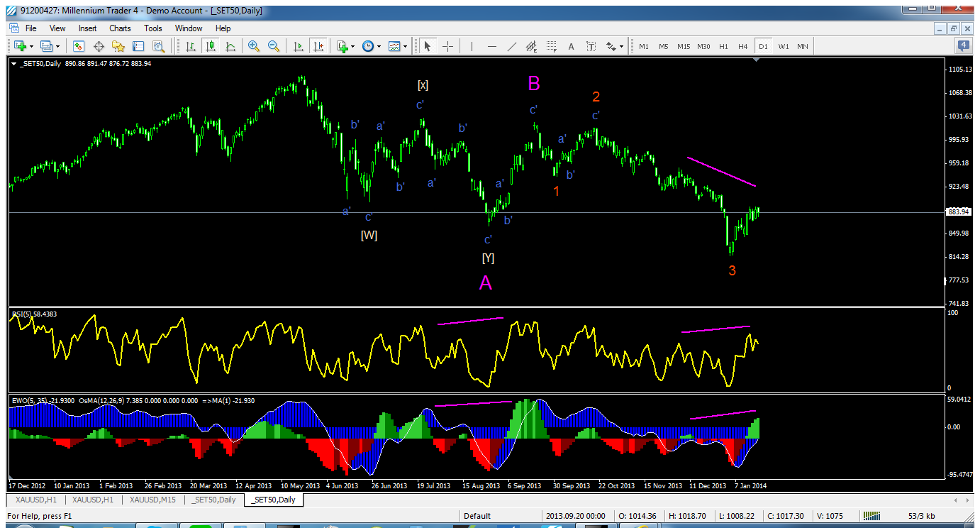Select the Text Label tool
The height and width of the screenshot is (528, 980).
(x=591, y=46)
